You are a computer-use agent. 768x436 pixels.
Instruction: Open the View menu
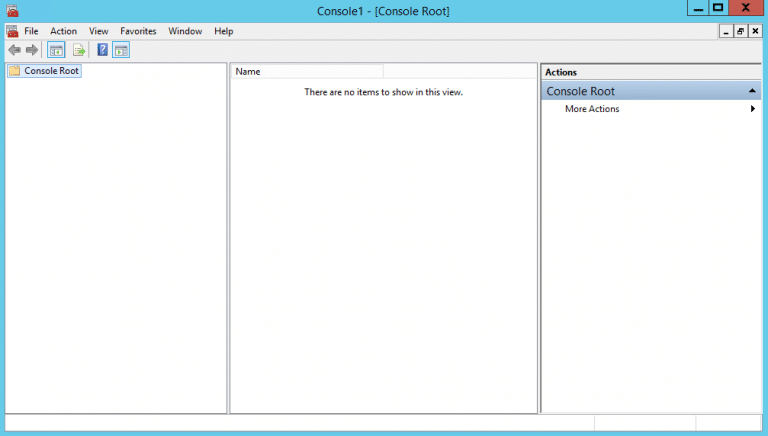coord(98,31)
